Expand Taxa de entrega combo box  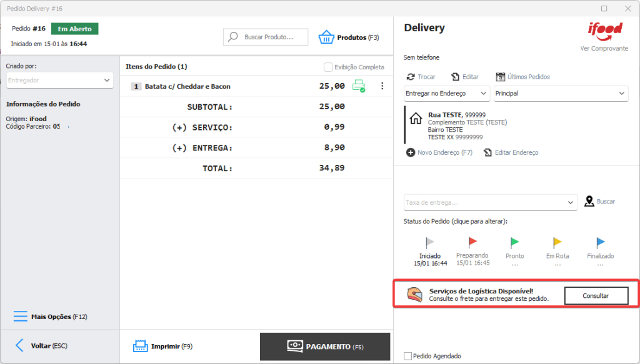[x=490, y=202]
